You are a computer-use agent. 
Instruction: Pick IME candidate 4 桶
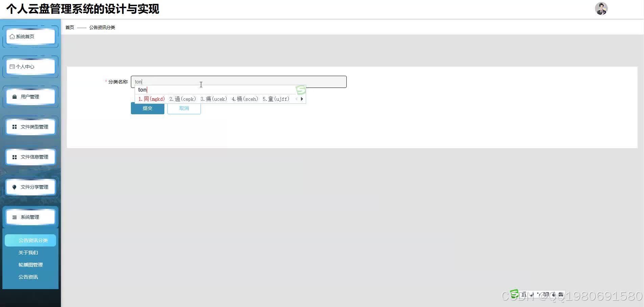[245, 99]
